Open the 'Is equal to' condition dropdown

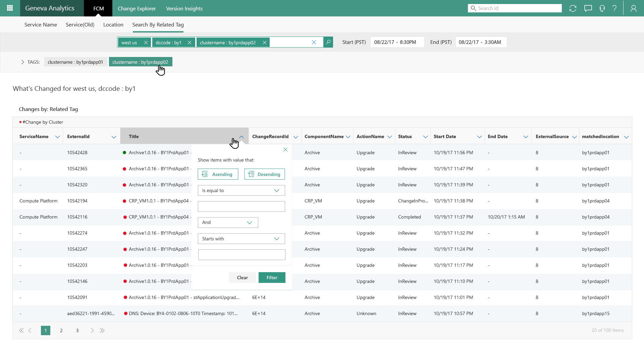click(x=241, y=190)
